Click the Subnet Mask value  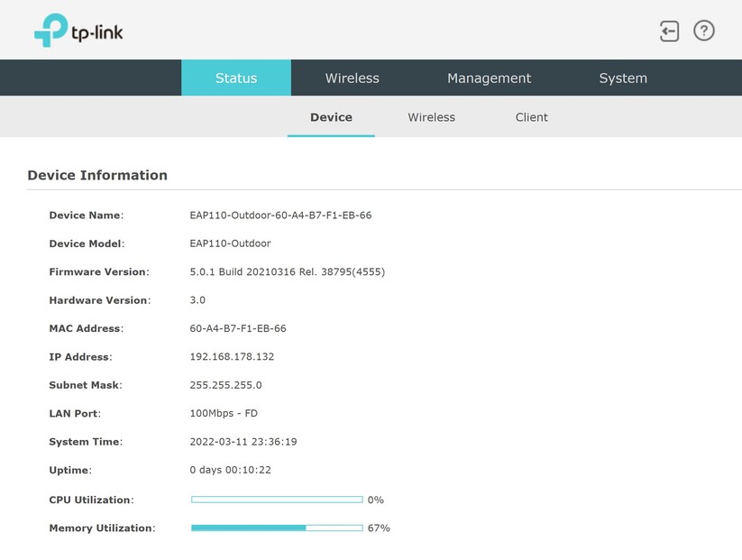[224, 385]
